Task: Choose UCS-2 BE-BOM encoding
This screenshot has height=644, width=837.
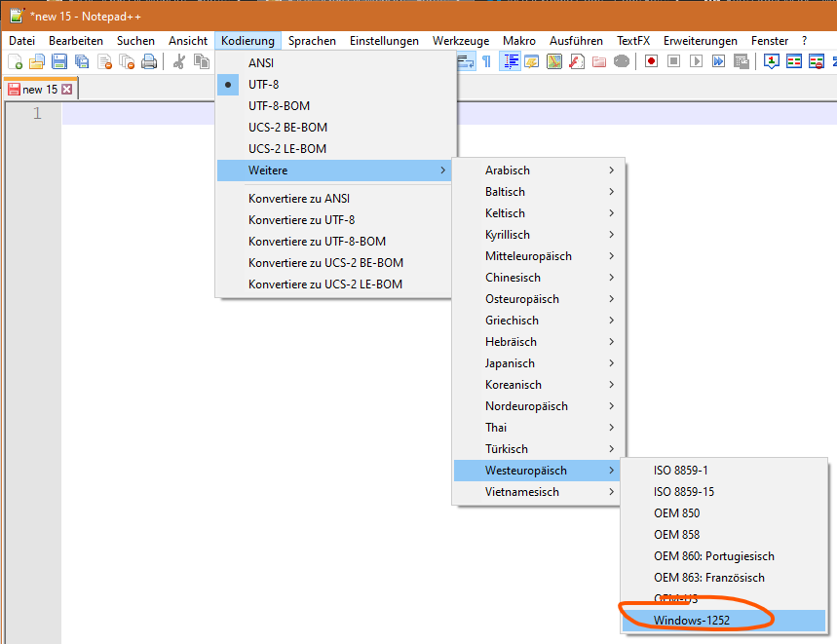Action: 336,127
